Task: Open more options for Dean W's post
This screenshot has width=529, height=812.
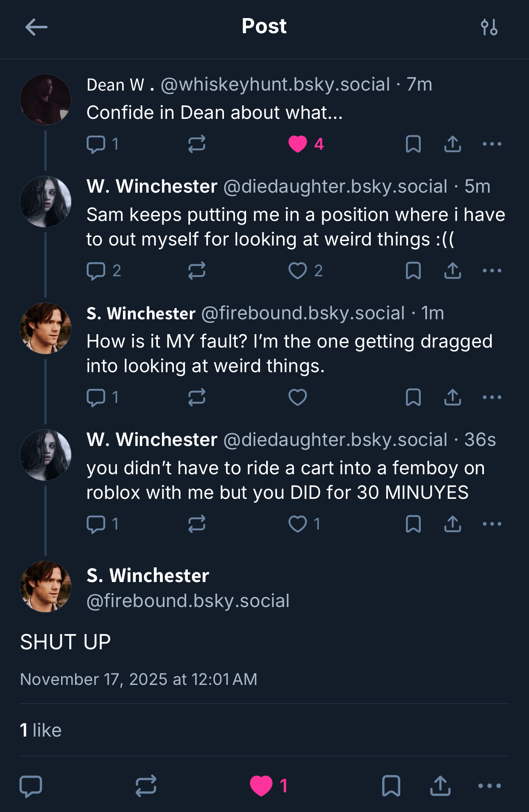Action: [492, 144]
